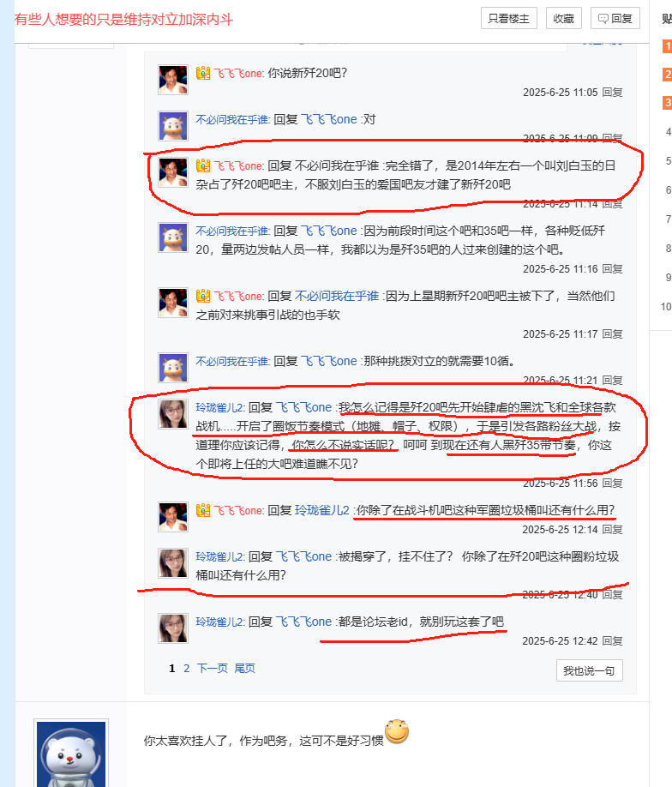Click the smiley emoji in bottom post
This screenshot has height=787, width=672.
tap(397, 731)
